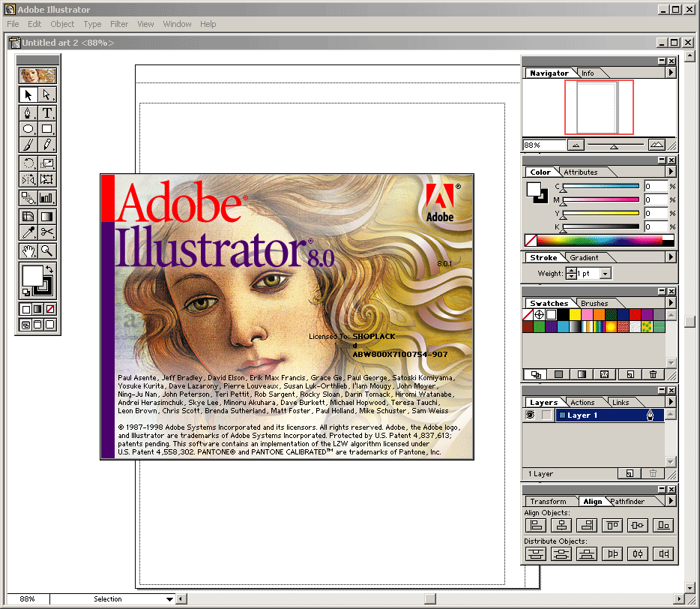Open the Swatches panel flyout menu
This screenshot has width=700, height=609.
[x=671, y=302]
